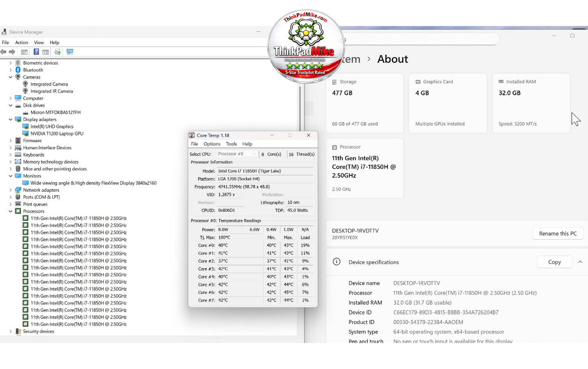Screen dimensions: 588x369
Task: Select the Intel(R) UHD Graphics entry
Action: [x=52, y=126]
